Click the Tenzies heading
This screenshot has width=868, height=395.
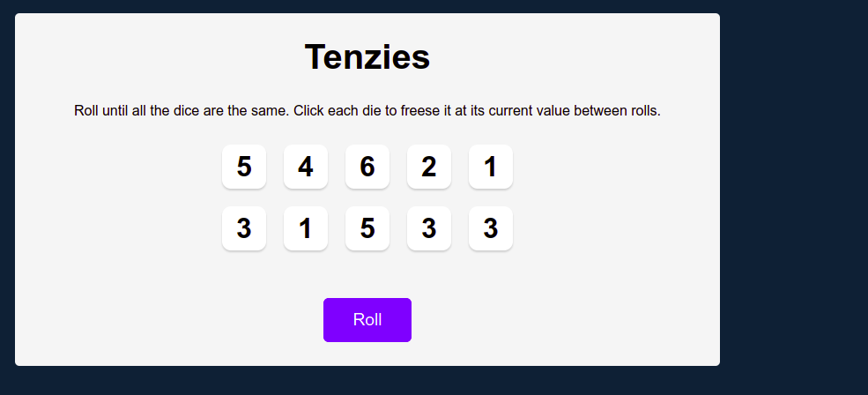367,56
